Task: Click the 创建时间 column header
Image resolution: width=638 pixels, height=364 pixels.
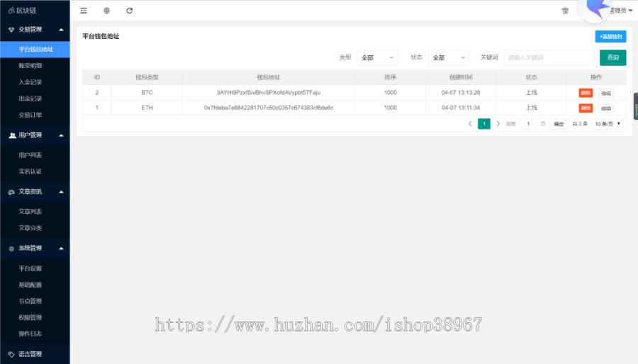Action: tap(461, 77)
